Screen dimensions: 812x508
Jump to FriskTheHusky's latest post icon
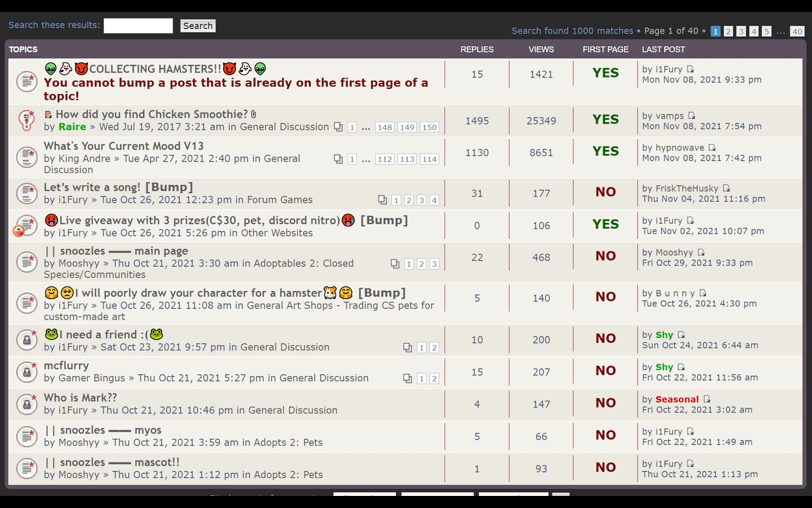[x=726, y=189]
